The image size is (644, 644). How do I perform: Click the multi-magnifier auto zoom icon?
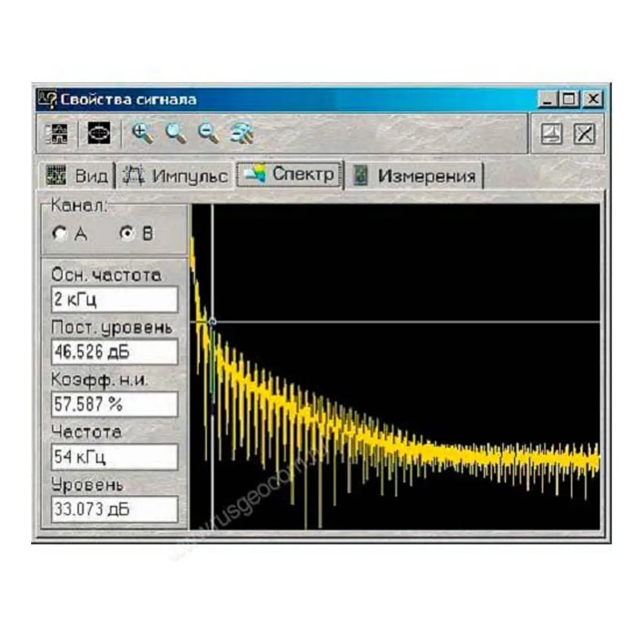tap(241, 133)
